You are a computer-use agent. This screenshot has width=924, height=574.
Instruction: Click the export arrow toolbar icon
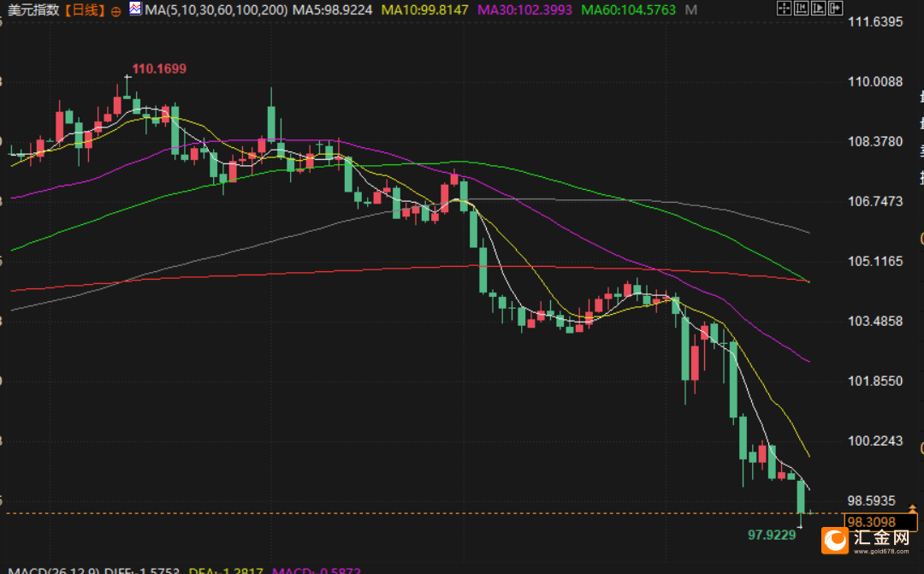(x=836, y=9)
